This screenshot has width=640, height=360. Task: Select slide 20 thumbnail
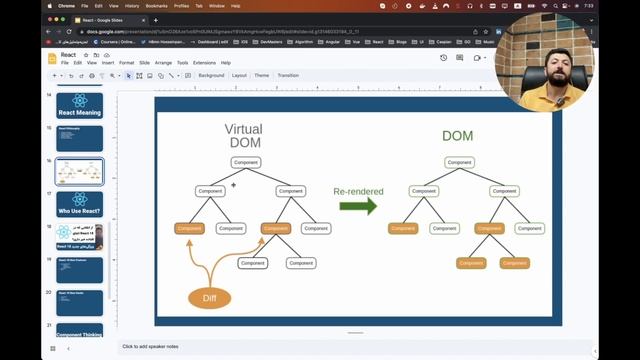(80, 303)
